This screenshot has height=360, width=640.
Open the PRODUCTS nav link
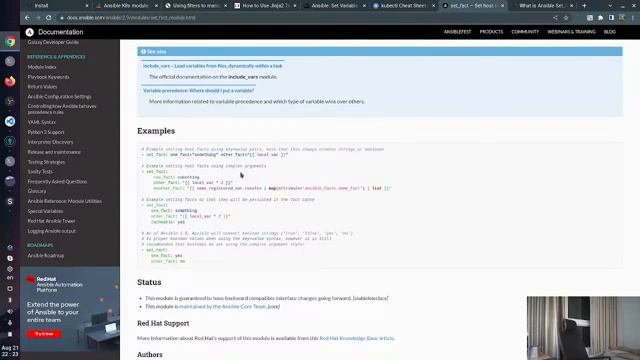coord(491,32)
